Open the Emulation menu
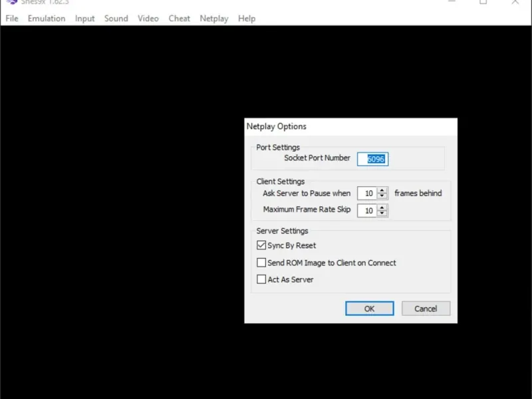Viewport: 532px width, 399px height. [x=47, y=19]
